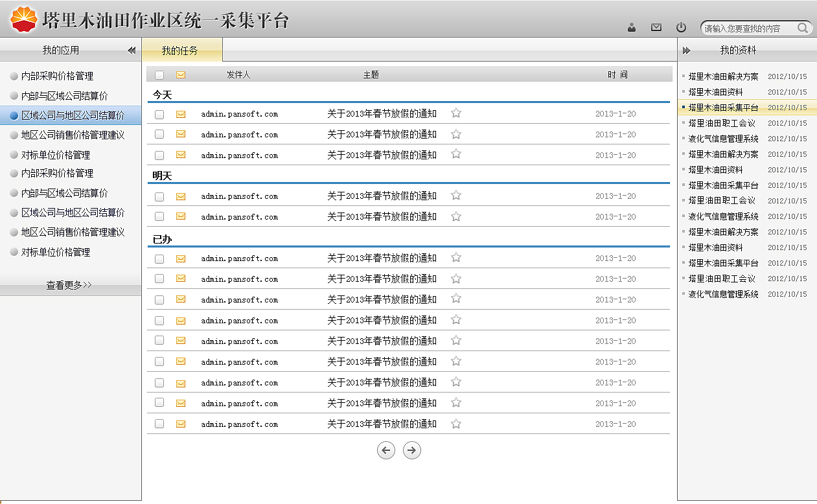Viewport: 817px width, 504px height.
Task: Click the platform title 塔里木油田作业区统一采集平台
Action: pyautogui.click(x=166, y=20)
